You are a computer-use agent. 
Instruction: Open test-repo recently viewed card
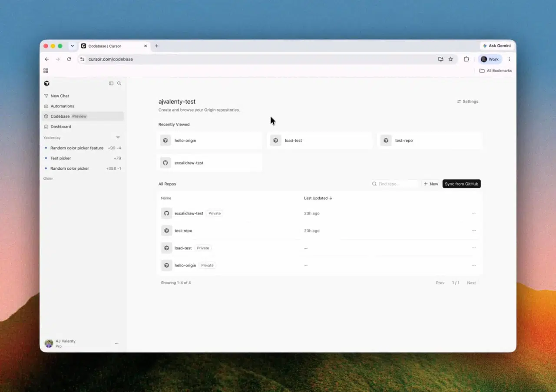(x=430, y=141)
